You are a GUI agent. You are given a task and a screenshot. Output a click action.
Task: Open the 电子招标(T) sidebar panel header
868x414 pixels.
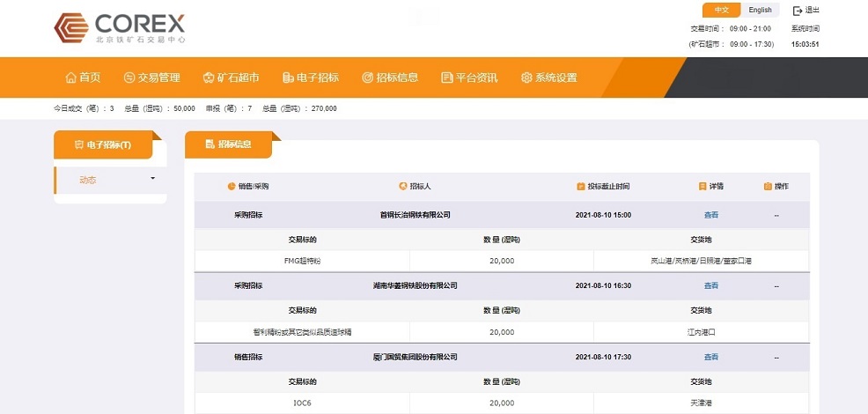[x=103, y=144]
